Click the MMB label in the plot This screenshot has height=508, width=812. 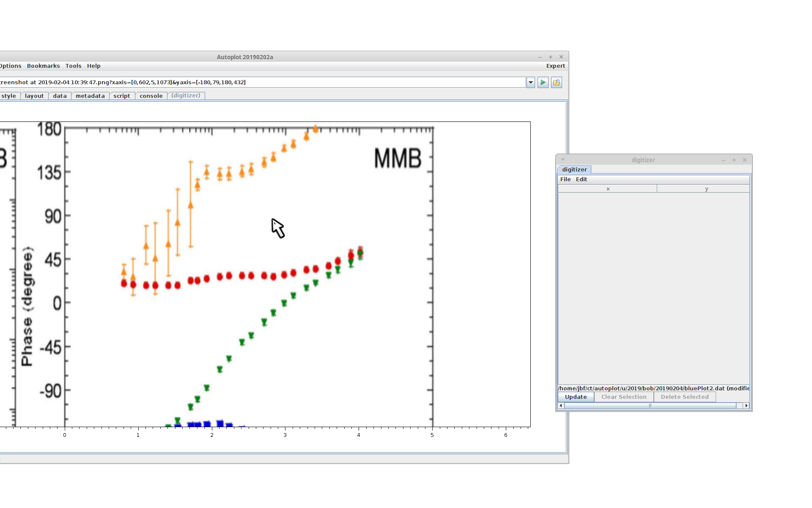[x=398, y=159]
